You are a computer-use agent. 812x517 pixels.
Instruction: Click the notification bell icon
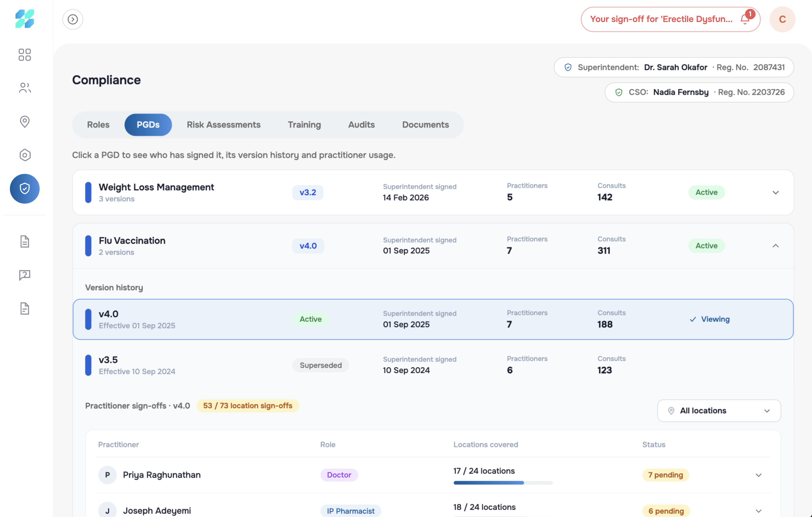(x=745, y=19)
